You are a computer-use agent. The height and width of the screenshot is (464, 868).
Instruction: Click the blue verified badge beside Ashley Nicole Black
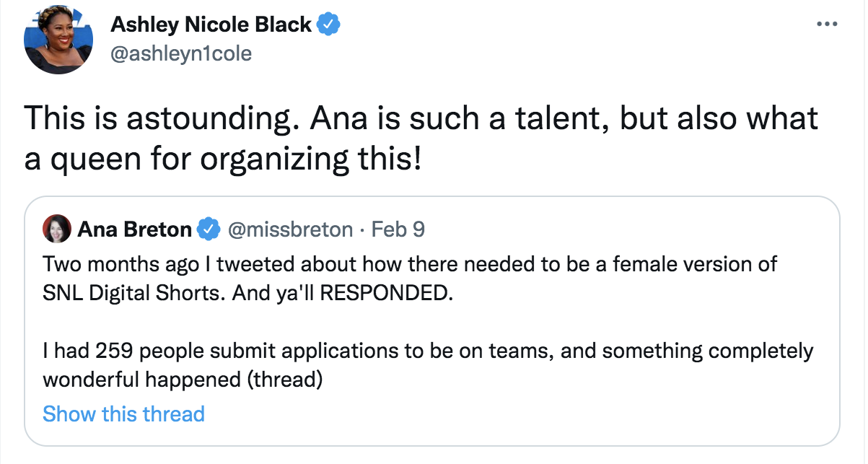click(x=329, y=25)
